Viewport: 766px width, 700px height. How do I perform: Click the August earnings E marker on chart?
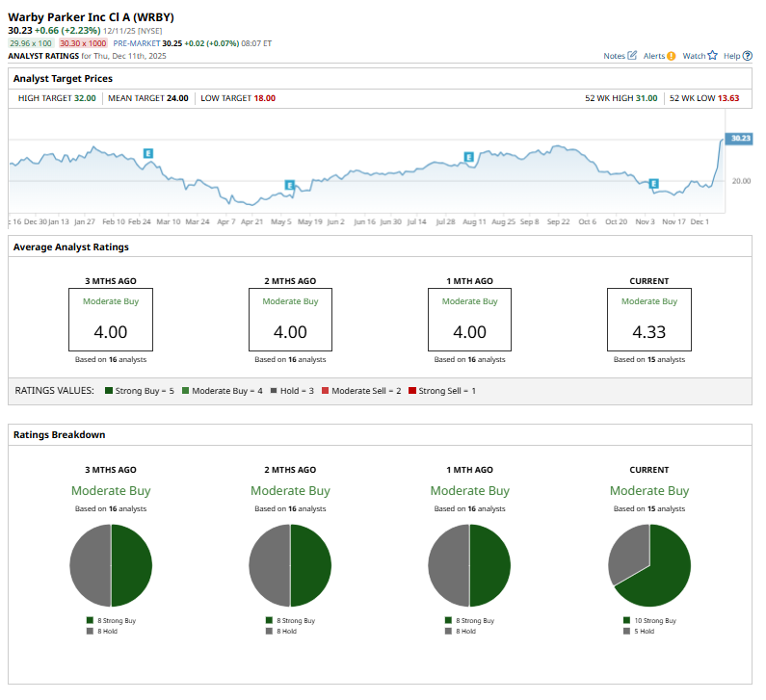click(x=469, y=157)
